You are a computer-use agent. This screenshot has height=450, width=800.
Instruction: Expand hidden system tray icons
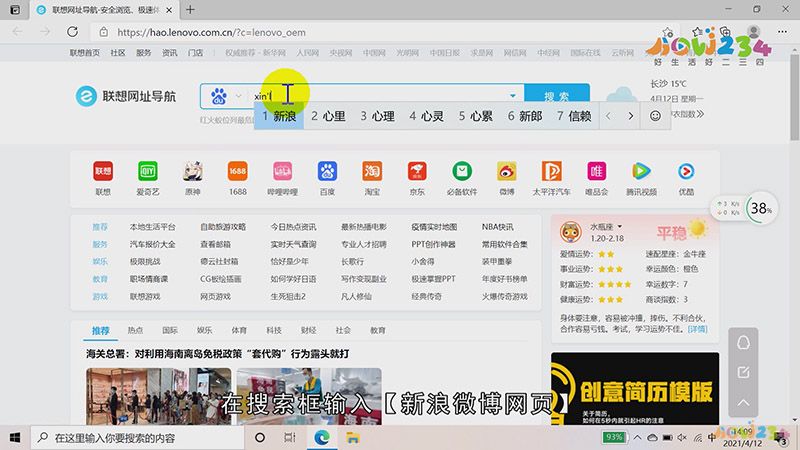point(637,437)
